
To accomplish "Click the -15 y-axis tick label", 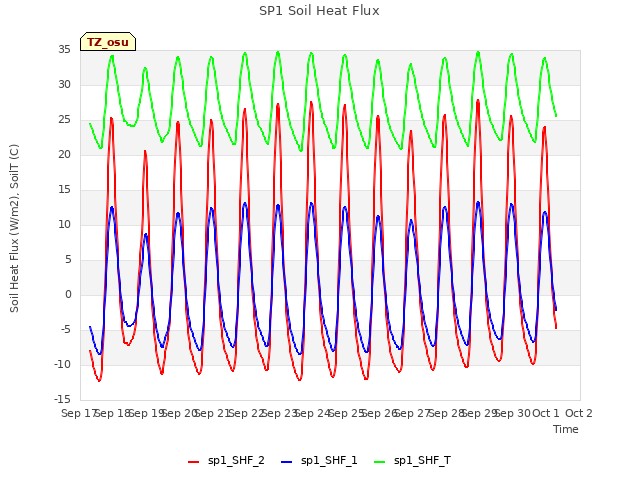I will pos(62,399).
